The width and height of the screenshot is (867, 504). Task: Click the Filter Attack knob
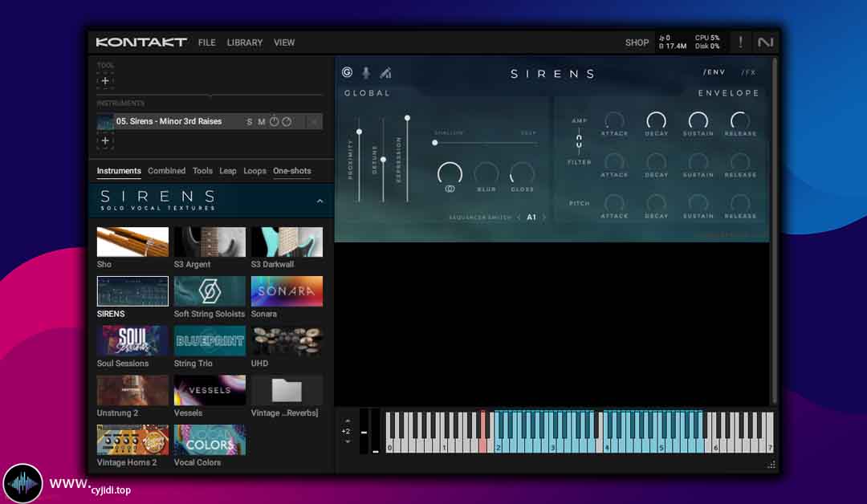coord(614,161)
